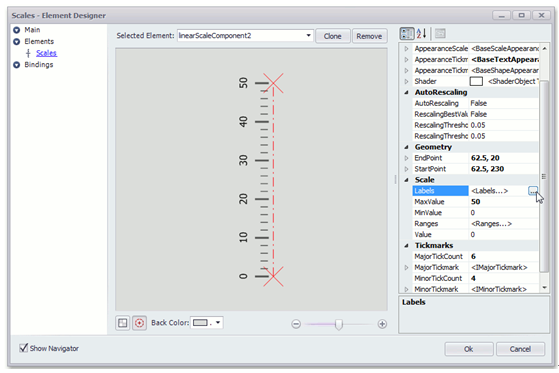Screen dimensions: 559x373
Task: Click the Main navigator bullet icon
Action: (16, 30)
